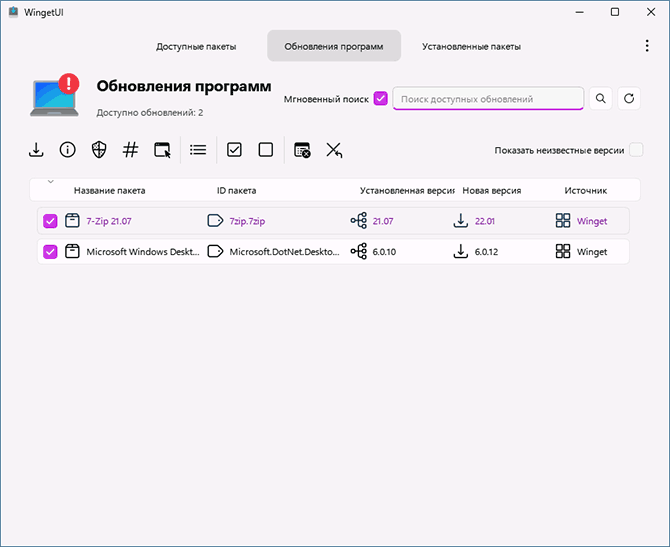Click version branch icon next to 6.0.10
Screen dimensions: 670x547
359,251
